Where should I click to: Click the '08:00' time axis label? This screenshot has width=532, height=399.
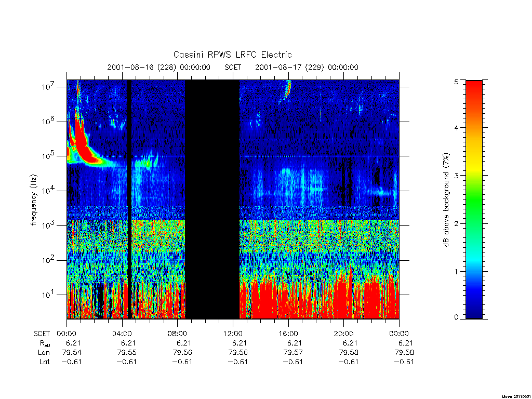click(177, 334)
